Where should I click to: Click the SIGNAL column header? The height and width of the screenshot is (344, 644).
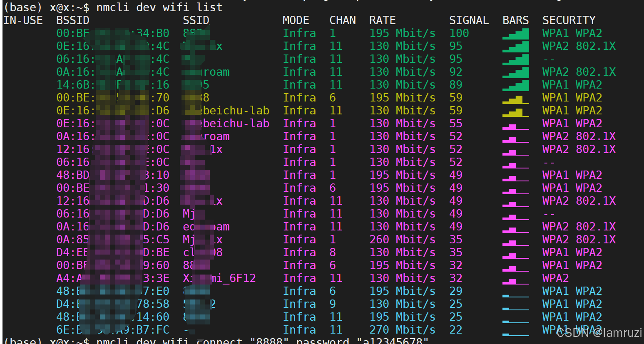pyautogui.click(x=469, y=20)
